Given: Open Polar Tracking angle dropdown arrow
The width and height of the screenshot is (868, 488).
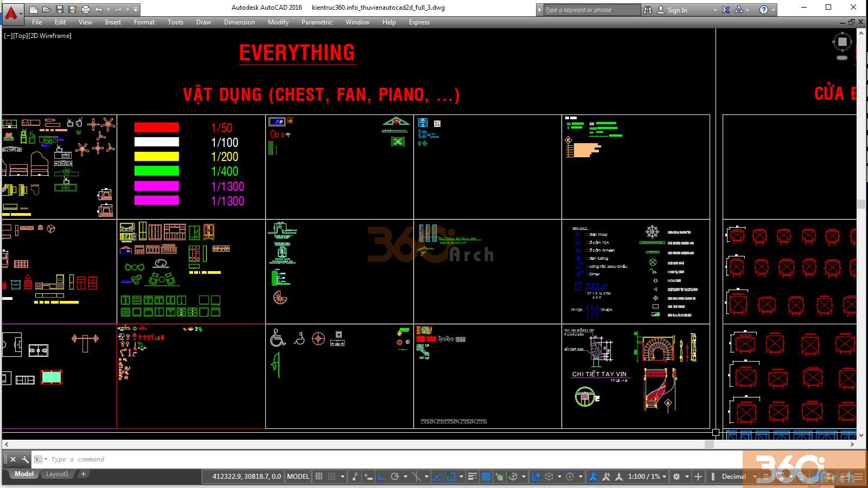Looking at the screenshot, I should tap(405, 477).
